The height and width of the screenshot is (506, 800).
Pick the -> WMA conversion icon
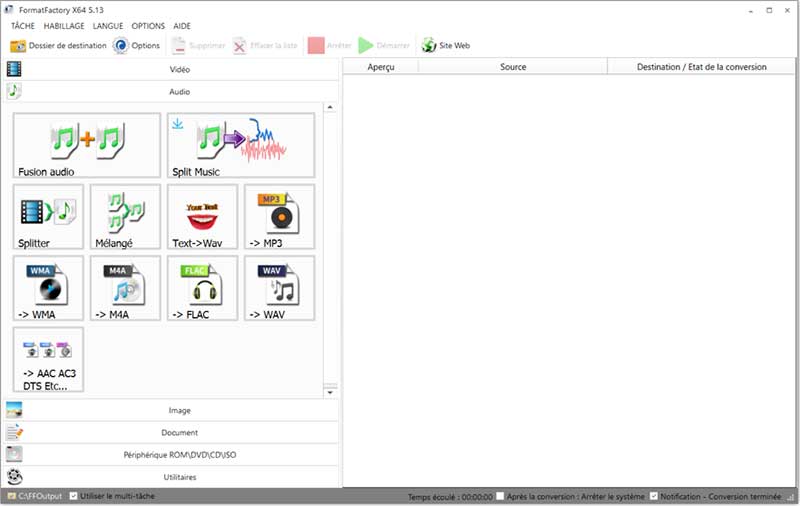(x=49, y=288)
